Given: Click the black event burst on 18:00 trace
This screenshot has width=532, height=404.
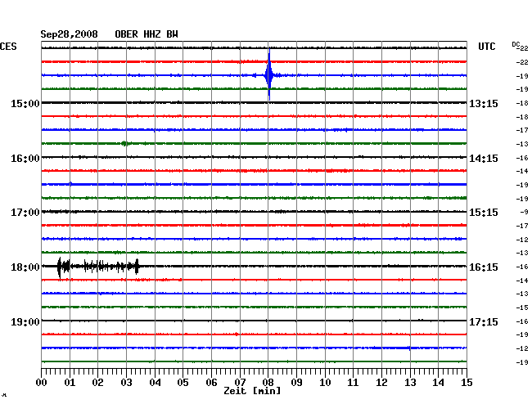Looking at the screenshot, I should coord(98,266).
